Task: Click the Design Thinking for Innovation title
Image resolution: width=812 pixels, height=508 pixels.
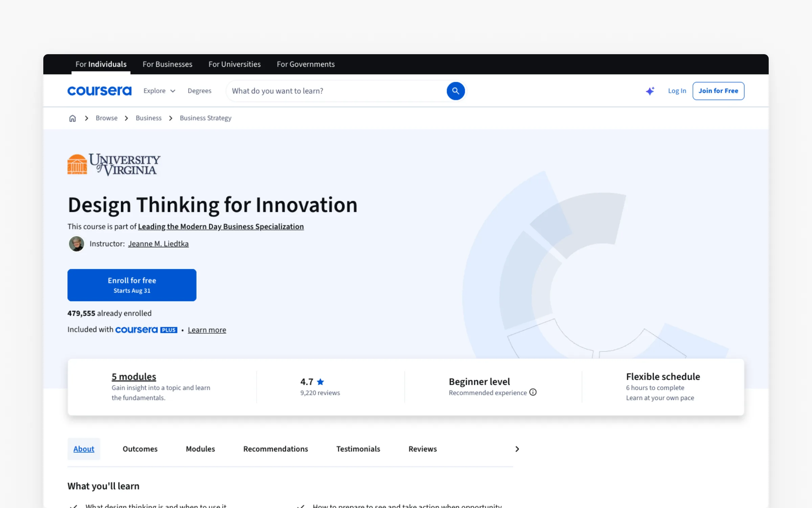Action: pos(212,205)
